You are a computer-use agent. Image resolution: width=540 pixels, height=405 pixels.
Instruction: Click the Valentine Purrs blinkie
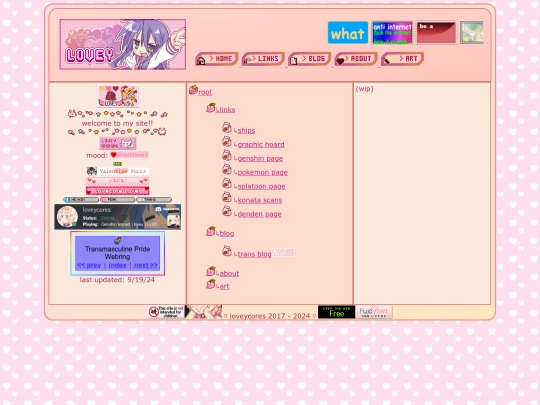(x=117, y=171)
